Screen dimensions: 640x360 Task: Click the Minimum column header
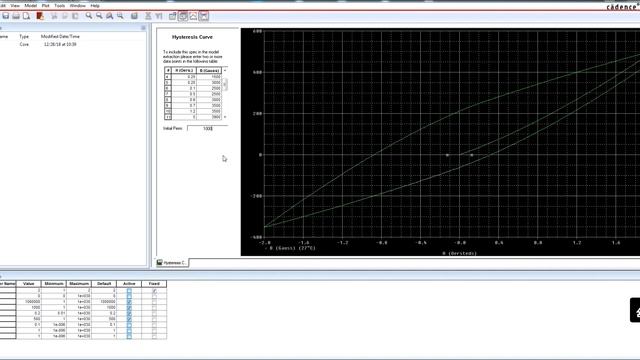53,284
